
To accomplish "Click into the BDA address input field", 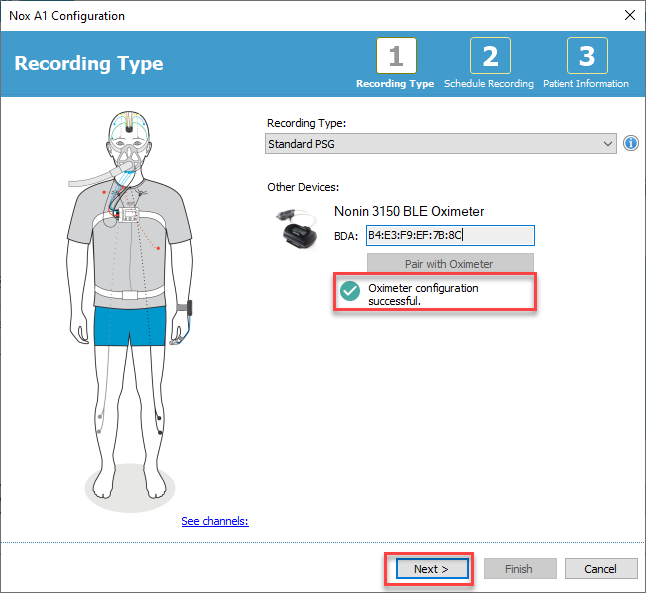I will click(x=450, y=235).
